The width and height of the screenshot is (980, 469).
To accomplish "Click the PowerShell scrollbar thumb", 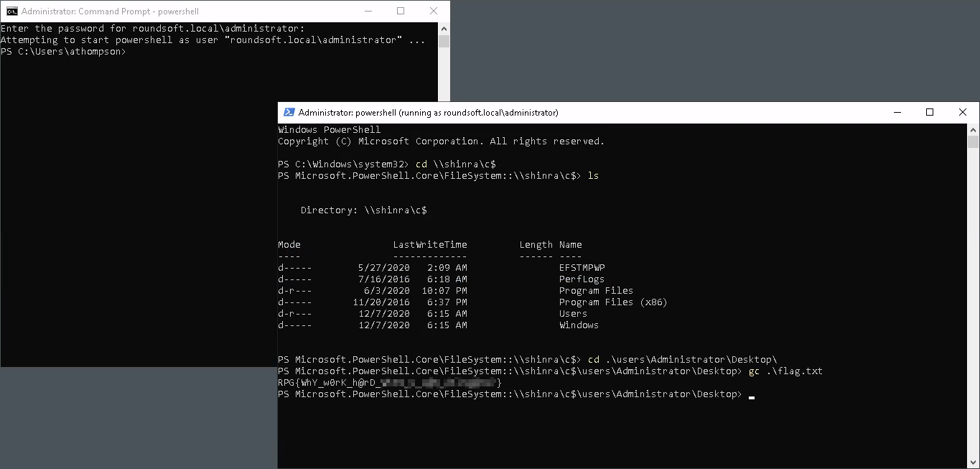I will click(973, 141).
